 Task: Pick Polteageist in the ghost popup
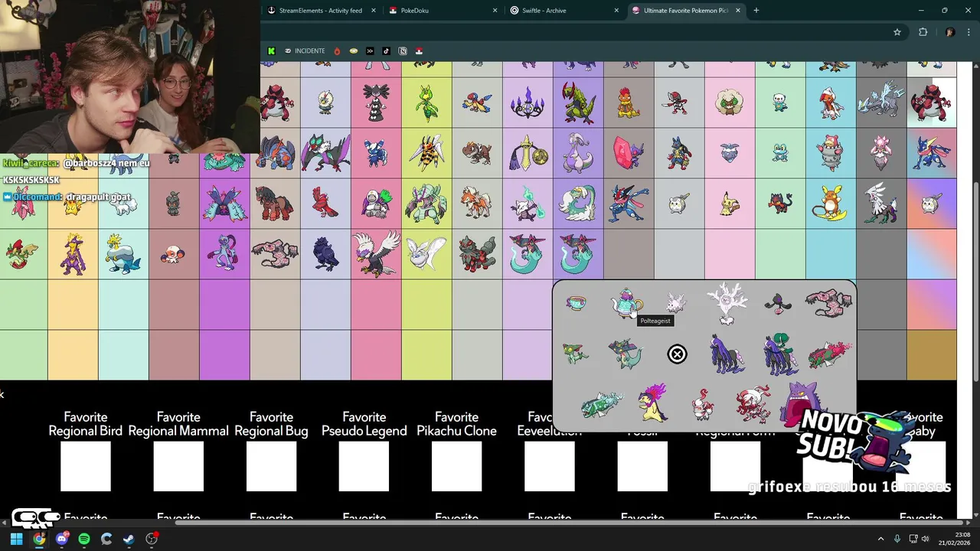click(626, 304)
